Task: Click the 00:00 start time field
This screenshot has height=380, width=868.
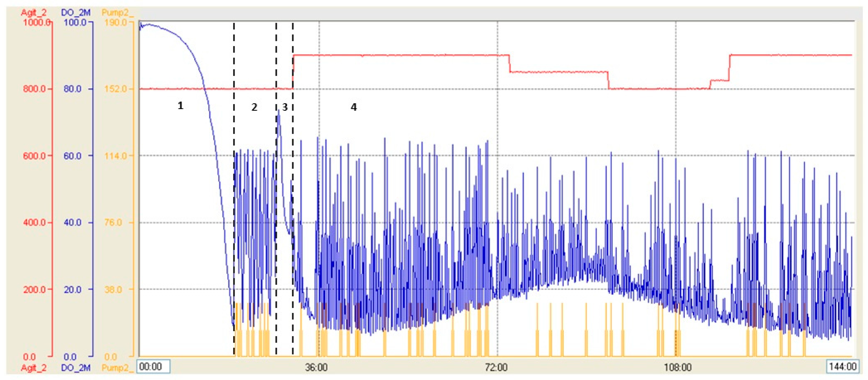Action: click(x=153, y=366)
